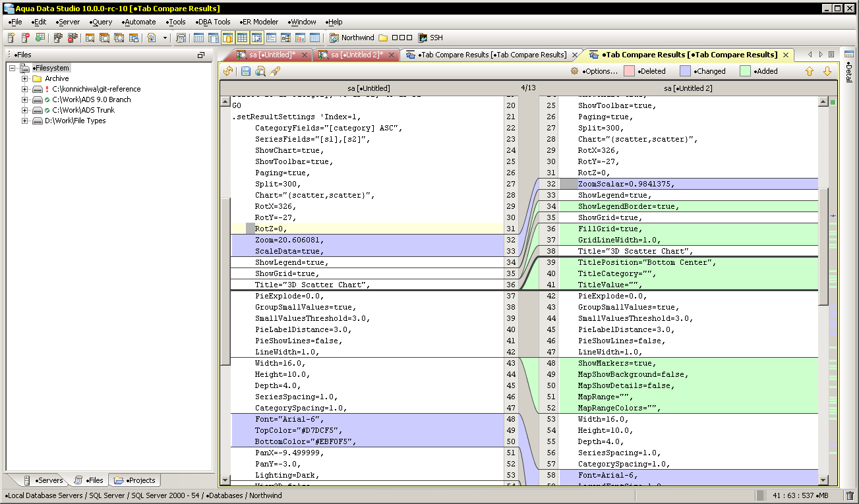This screenshot has height=504, width=859.
Task: Jump to next difference with down arrow
Action: 827,71
